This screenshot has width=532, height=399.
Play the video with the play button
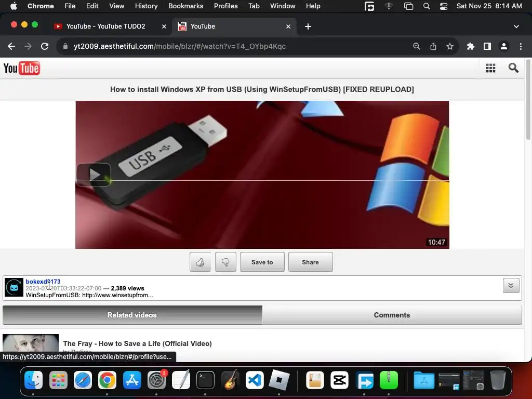[x=94, y=175]
